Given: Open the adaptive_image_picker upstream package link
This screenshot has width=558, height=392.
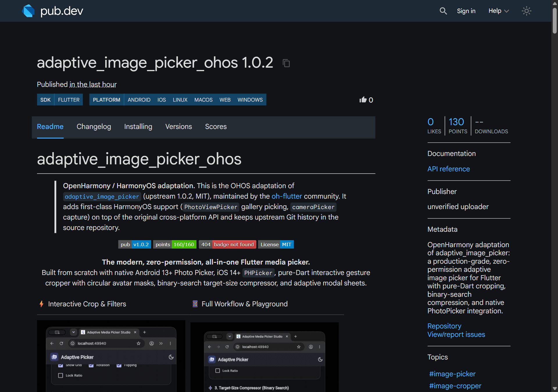Looking at the screenshot, I should click(x=102, y=197).
